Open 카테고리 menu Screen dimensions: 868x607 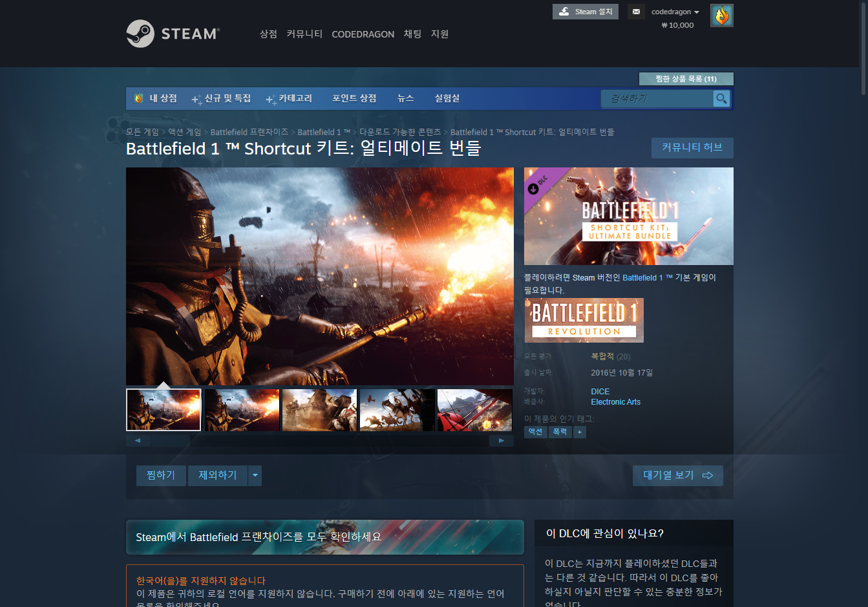[289, 98]
